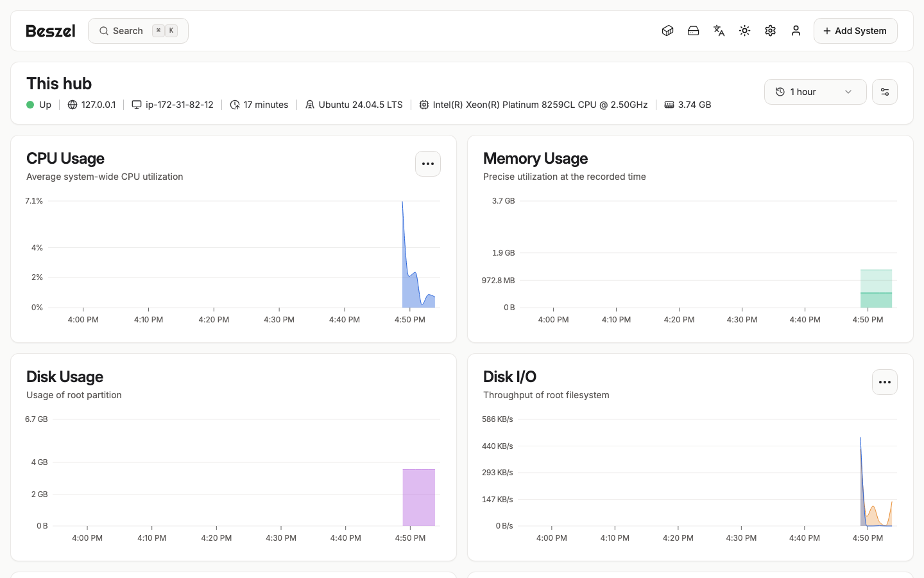The image size is (924, 578).
Task: Click the Linux penguin icon beside Ubuntu
Action: pos(310,105)
